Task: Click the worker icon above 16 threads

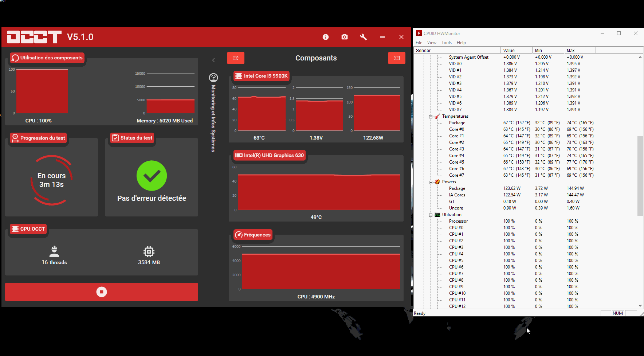Action: tap(54, 251)
